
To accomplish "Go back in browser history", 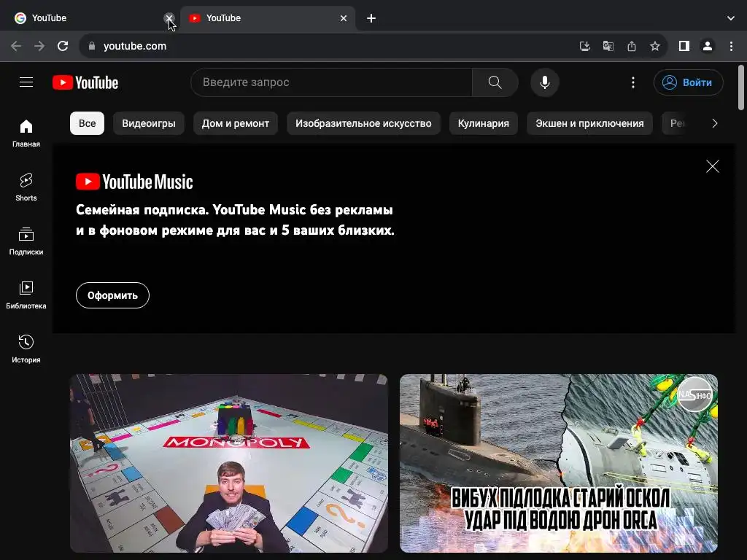I will [16, 46].
